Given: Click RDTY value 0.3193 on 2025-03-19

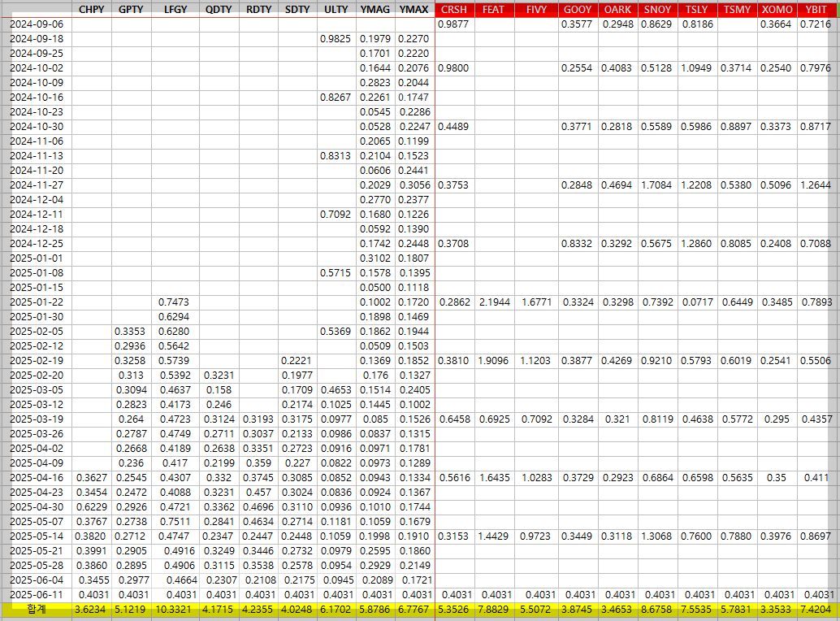Looking at the screenshot, I should click(258, 419).
